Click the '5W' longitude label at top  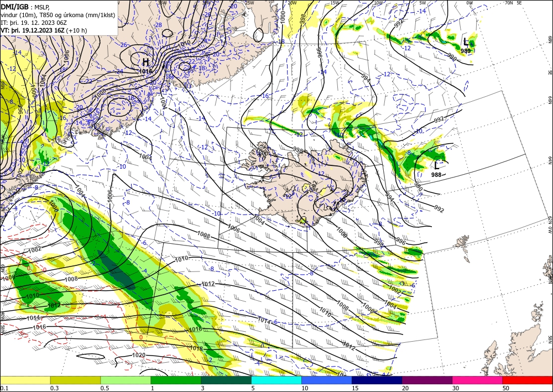coord(423,3)
